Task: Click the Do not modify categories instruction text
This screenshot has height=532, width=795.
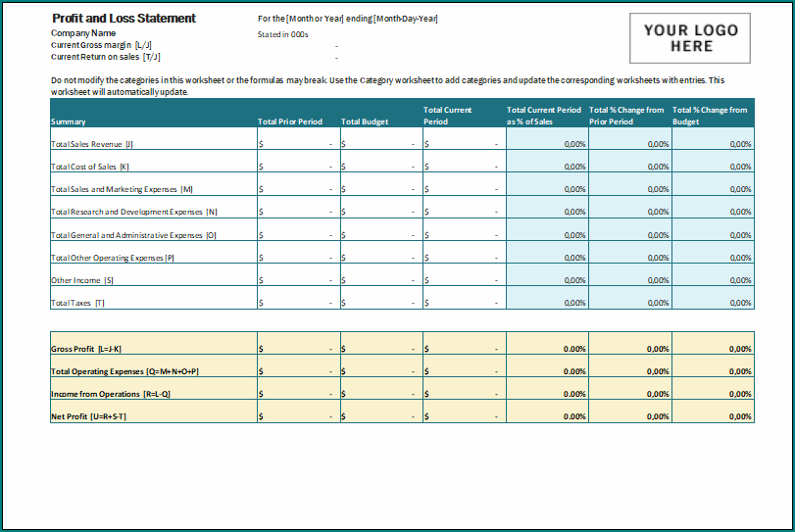Action: (x=388, y=86)
